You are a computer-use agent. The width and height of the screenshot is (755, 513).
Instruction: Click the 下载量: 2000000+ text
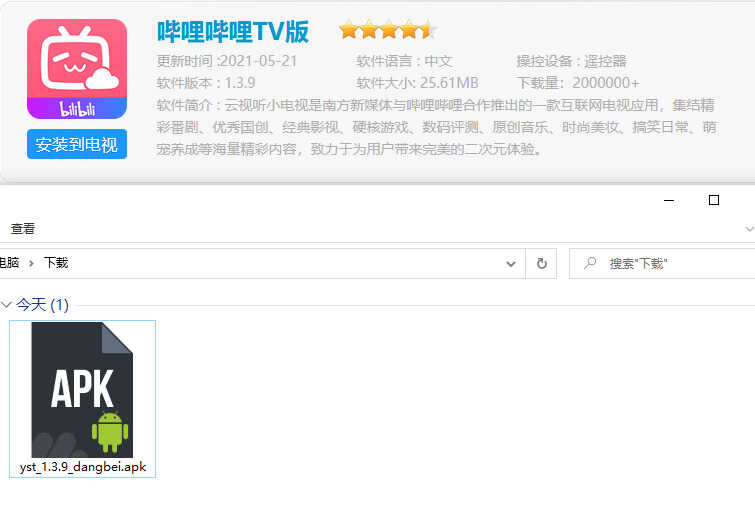tap(577, 83)
